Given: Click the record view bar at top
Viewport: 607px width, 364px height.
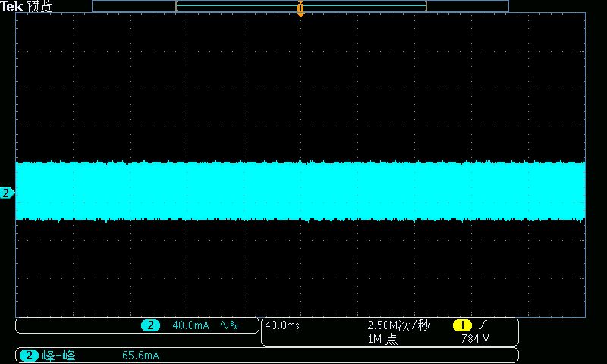Looking at the screenshot, I should (x=300, y=5).
